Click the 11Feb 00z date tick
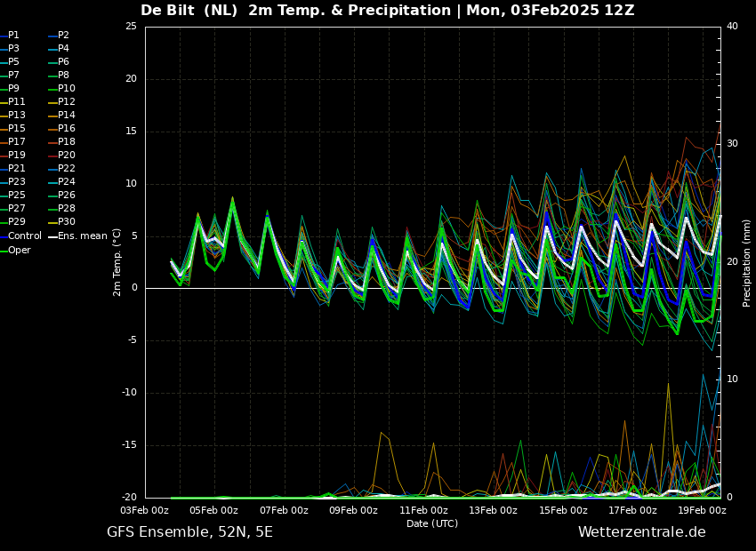 tap(423, 510)
